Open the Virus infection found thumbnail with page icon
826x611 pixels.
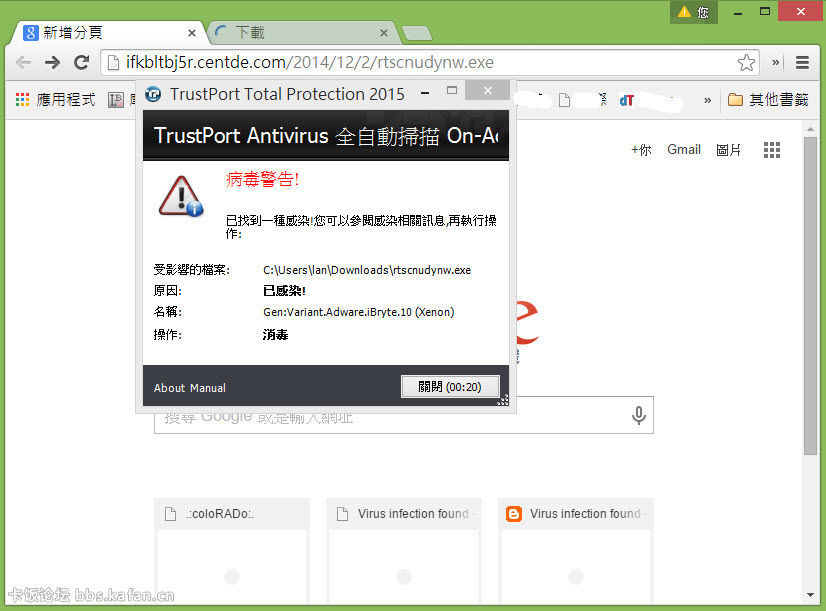[404, 551]
